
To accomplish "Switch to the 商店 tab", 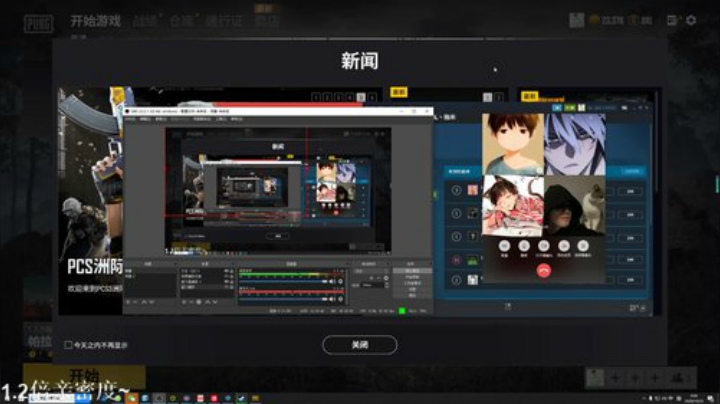I will (266, 21).
